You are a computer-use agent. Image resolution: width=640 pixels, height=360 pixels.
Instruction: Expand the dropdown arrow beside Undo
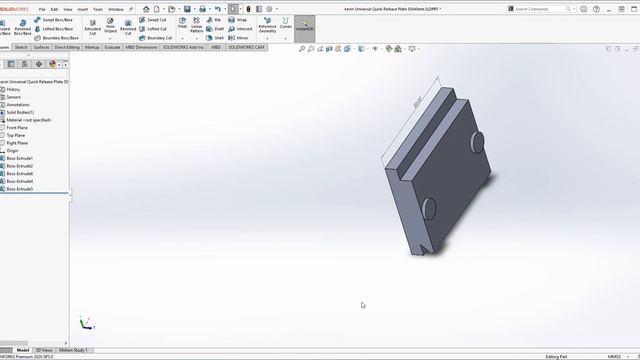tap(225, 9)
